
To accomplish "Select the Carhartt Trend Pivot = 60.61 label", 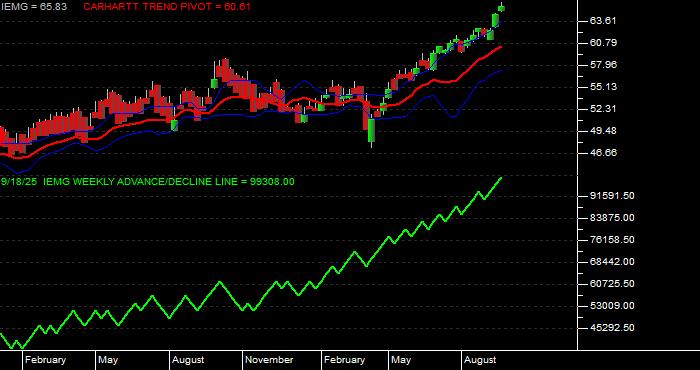I will [167, 7].
